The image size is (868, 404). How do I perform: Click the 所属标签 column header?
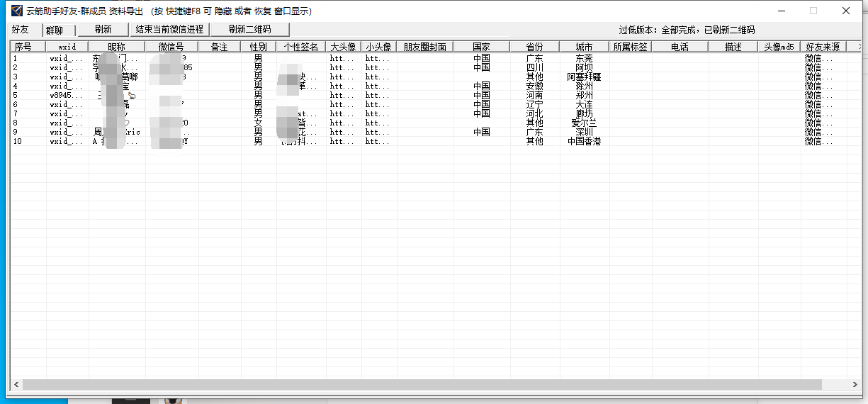click(631, 47)
